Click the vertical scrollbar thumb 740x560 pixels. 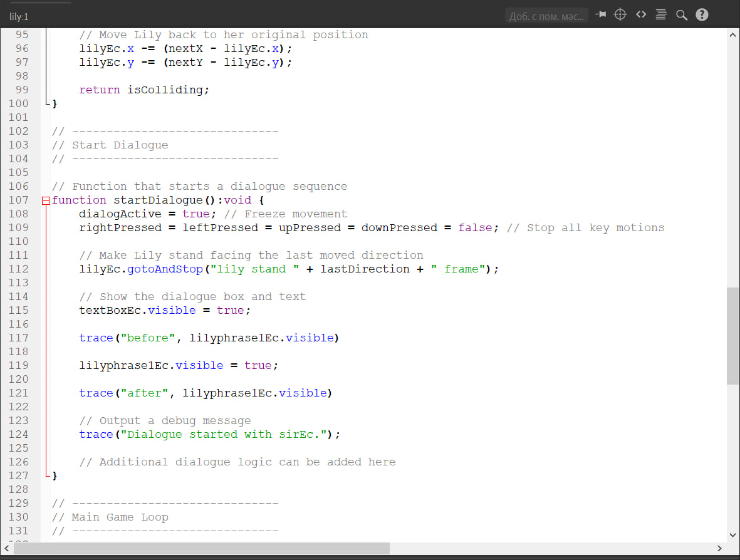[x=732, y=335]
